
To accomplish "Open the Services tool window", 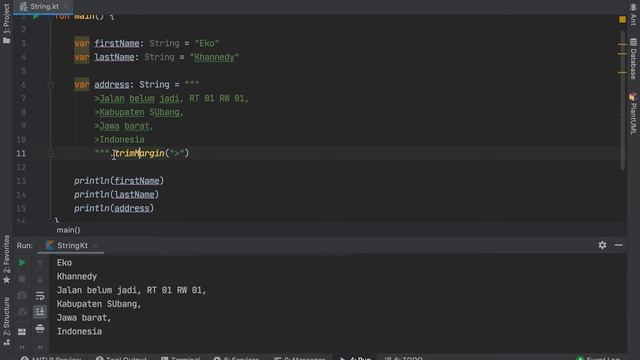I will click(x=237, y=358).
